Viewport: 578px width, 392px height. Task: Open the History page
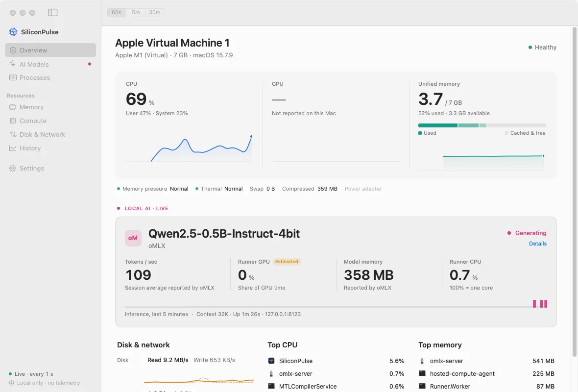click(50, 148)
